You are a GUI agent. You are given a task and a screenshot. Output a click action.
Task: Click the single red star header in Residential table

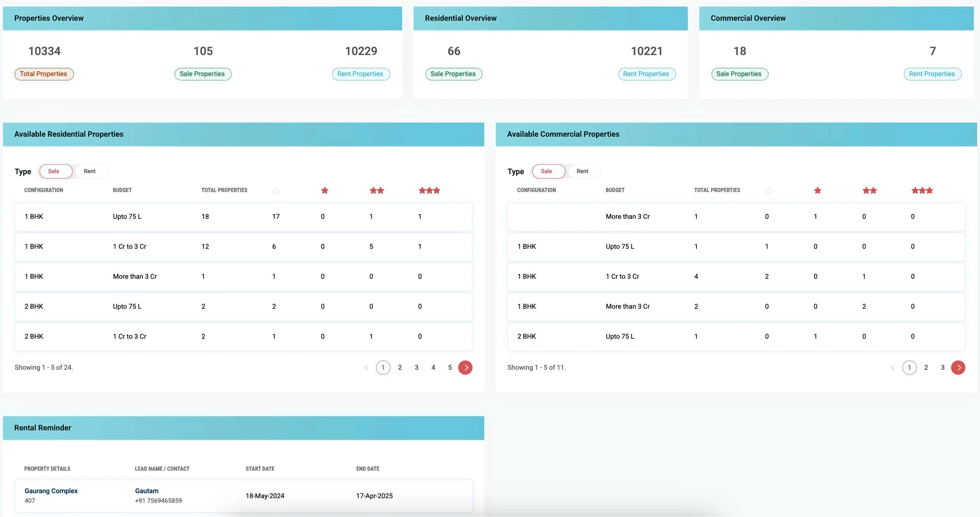325,190
